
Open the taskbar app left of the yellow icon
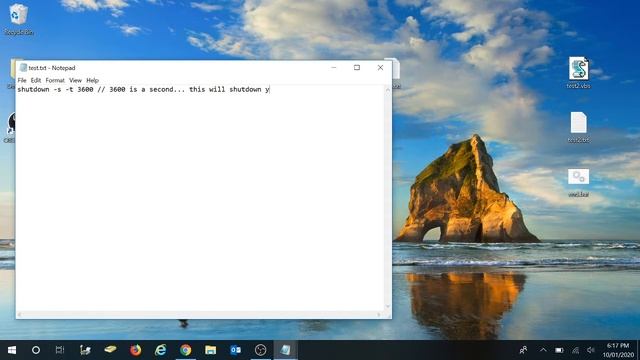(x=85, y=350)
